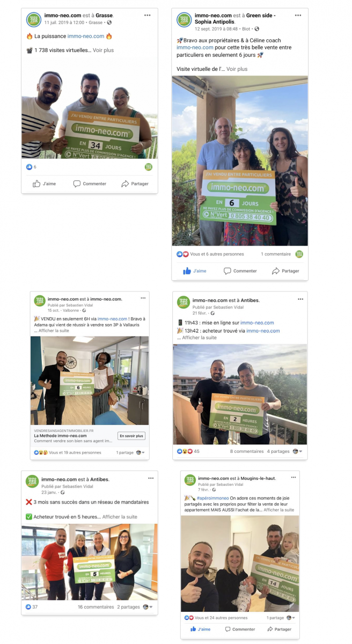Viewport: 352px width, 644px height.
Task: Open immo-neo.com link in the Grasse post
Action: click(86, 36)
